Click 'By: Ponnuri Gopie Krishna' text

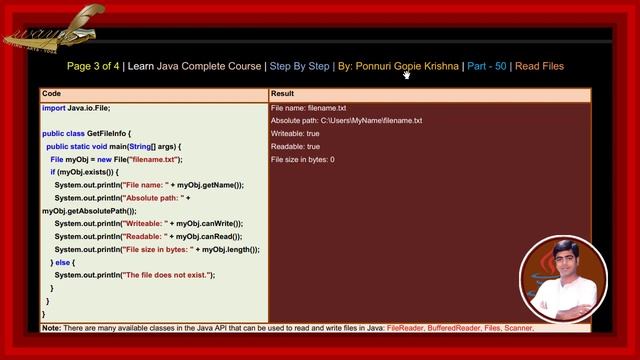click(x=398, y=66)
